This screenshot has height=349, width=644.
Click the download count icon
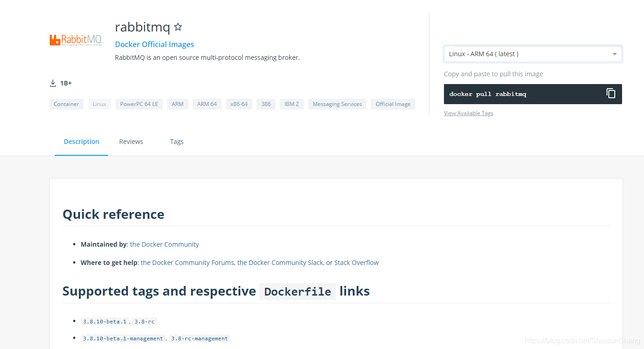point(53,83)
